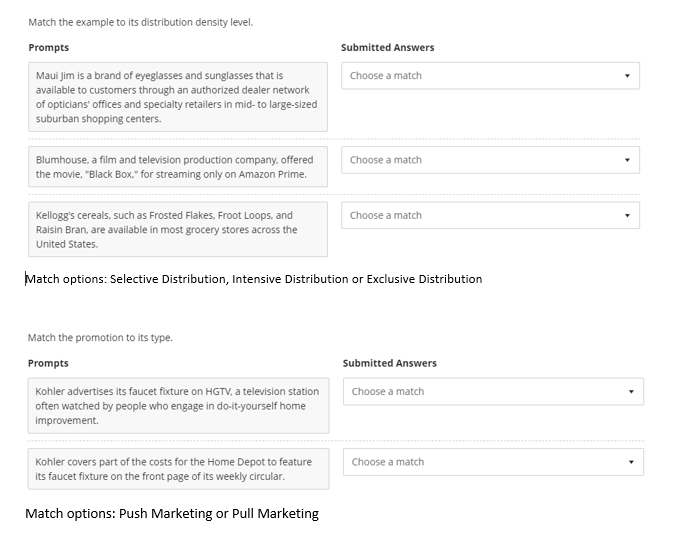
Task: Click the Submitted Answers header above Maui Jim dropdown
Action: [x=387, y=48]
